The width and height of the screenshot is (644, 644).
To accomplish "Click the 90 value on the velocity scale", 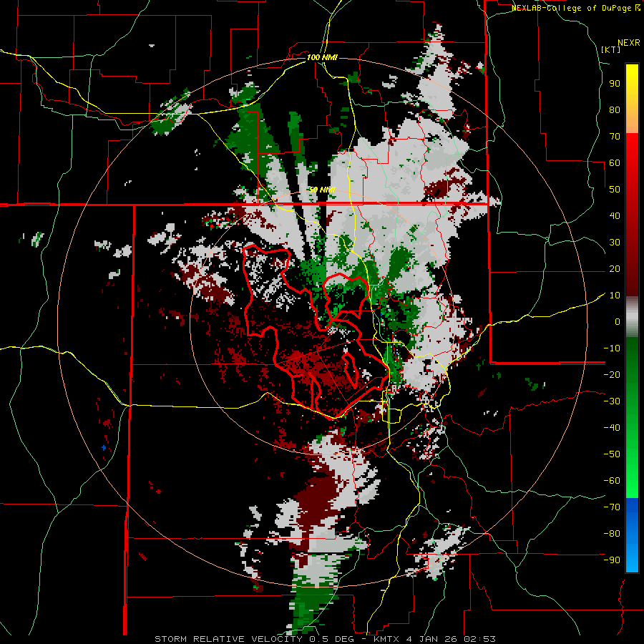I will click(615, 84).
